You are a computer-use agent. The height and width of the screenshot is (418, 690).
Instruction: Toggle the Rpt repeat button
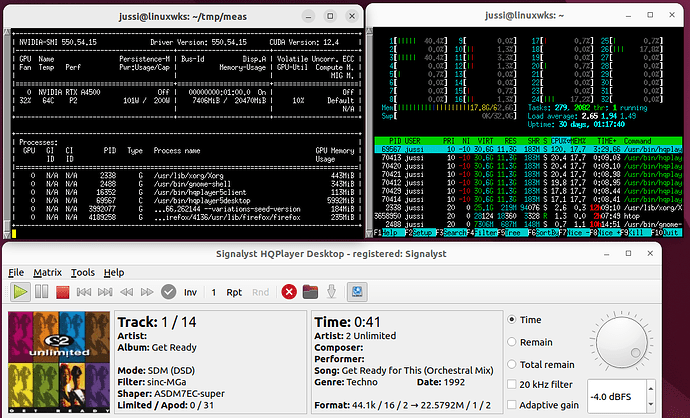[234, 292]
